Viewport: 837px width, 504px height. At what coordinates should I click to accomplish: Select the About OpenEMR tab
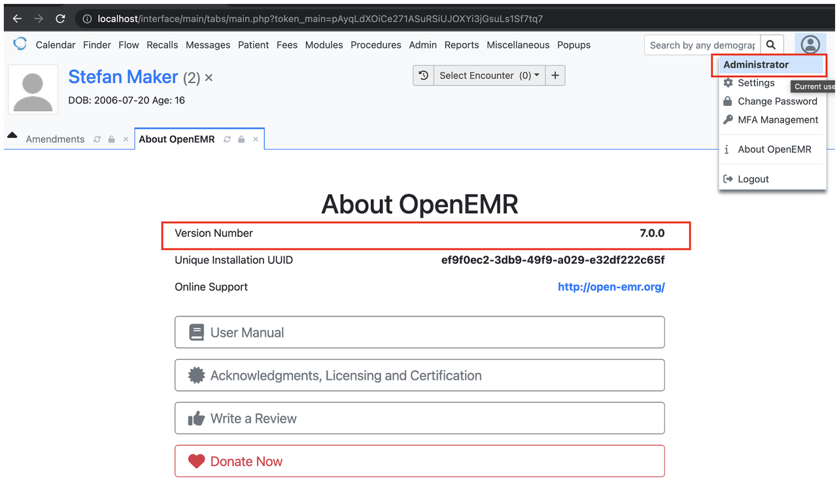(x=177, y=139)
